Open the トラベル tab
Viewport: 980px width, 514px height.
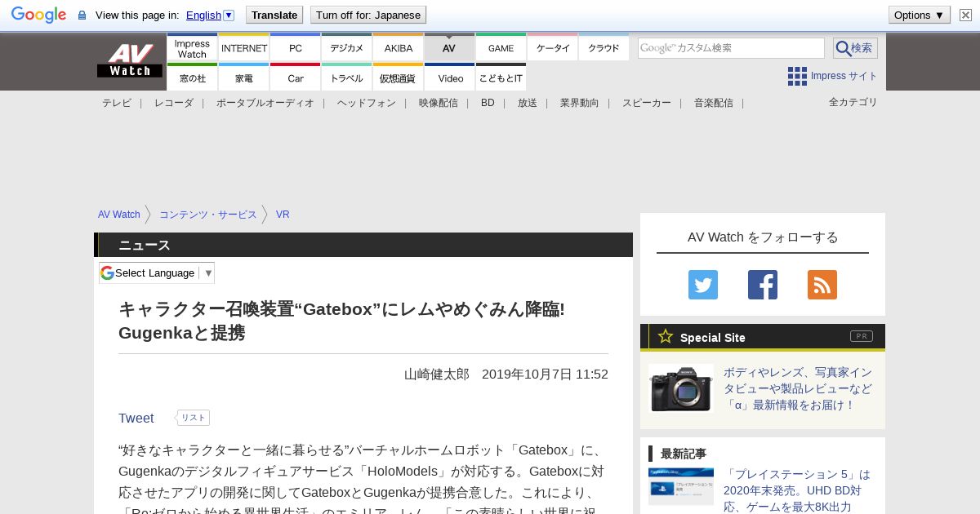pyautogui.click(x=347, y=78)
